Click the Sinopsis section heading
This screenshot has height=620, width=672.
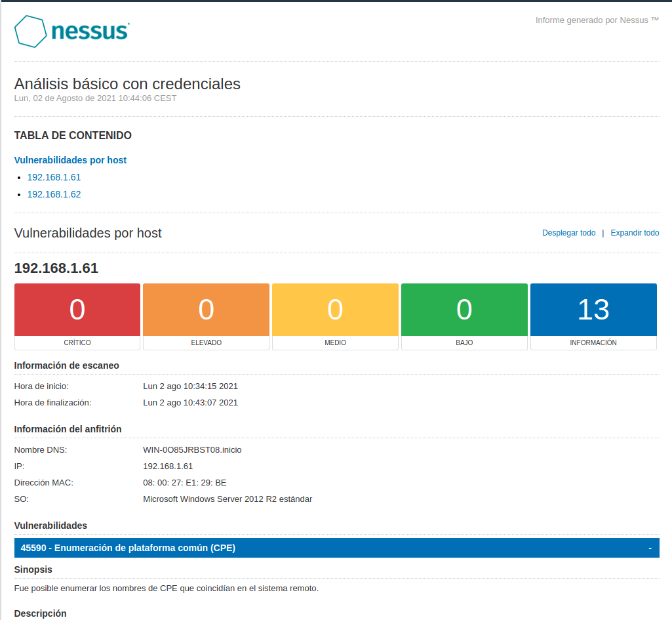click(33, 569)
